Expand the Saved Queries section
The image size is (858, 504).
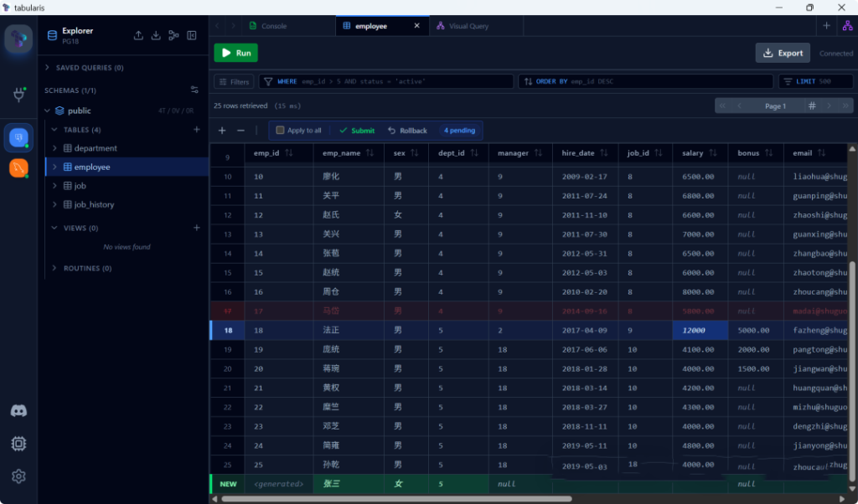(x=49, y=68)
